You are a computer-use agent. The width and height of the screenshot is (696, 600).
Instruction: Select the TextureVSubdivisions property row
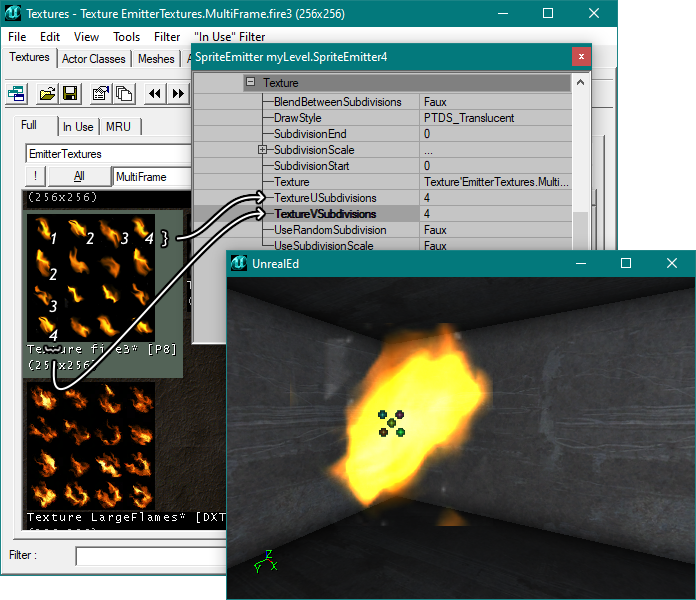coord(383,213)
